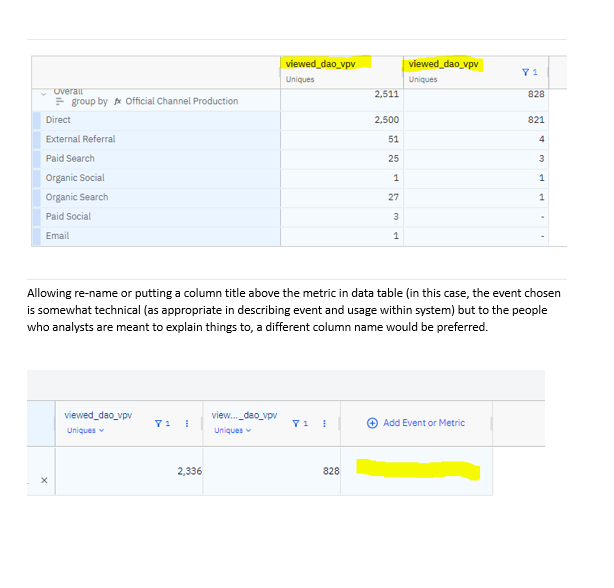This screenshot has height=588, width=614.
Task: Click the viewed_dao_vpv header in bottom table
Action: [98, 415]
